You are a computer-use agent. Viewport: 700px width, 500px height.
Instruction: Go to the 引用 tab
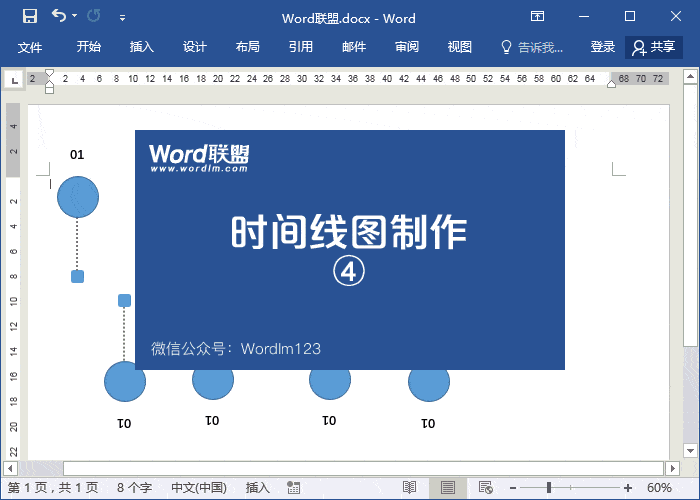click(300, 47)
